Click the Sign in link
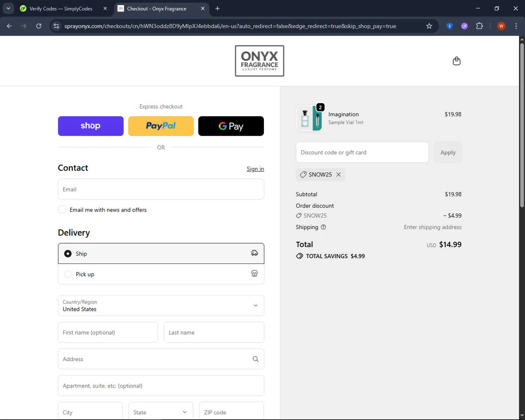This screenshot has width=525, height=420. [x=255, y=169]
